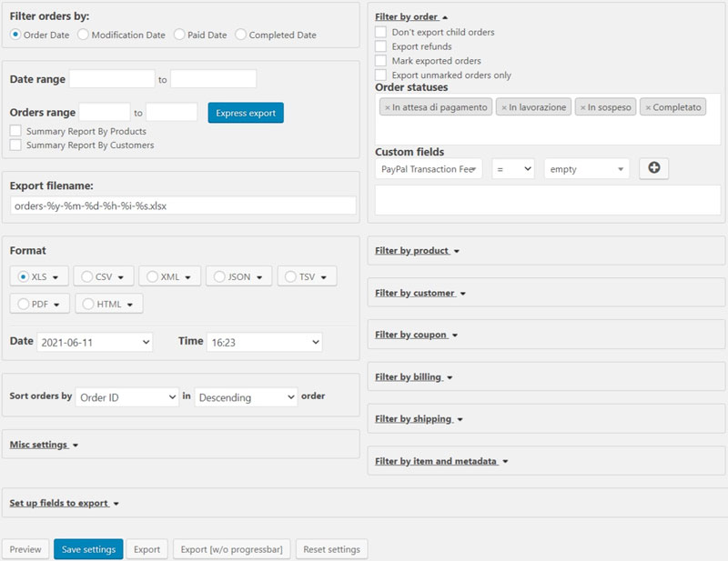Click Reset settings button
Viewport: 728px width, 561px height.
331,549
